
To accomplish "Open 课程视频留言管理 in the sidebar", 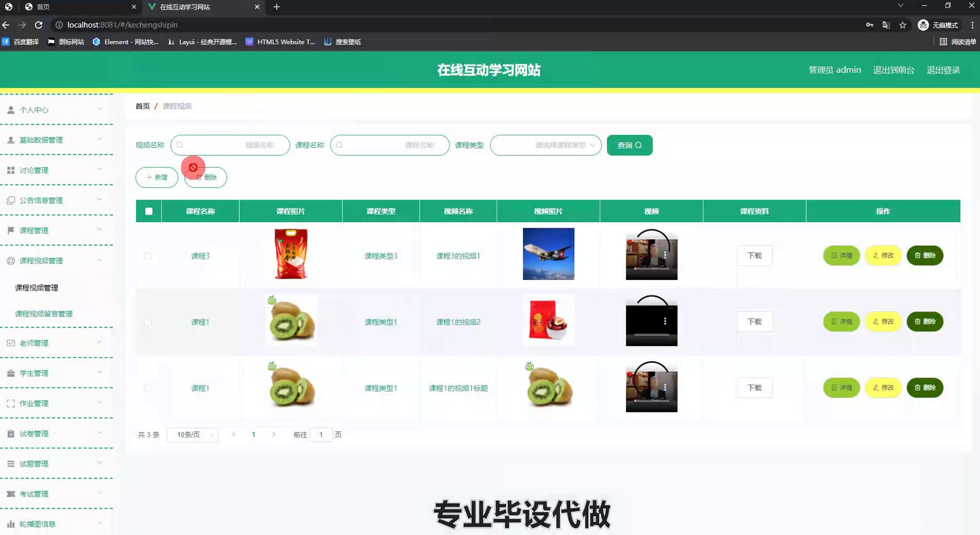I will 44,314.
